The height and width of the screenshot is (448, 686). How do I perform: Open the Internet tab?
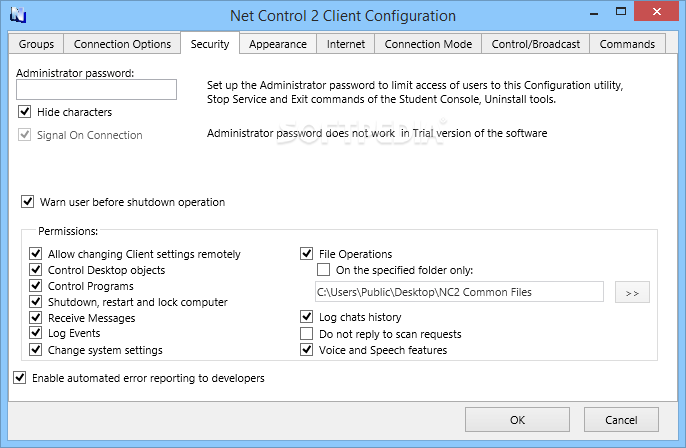(346, 44)
